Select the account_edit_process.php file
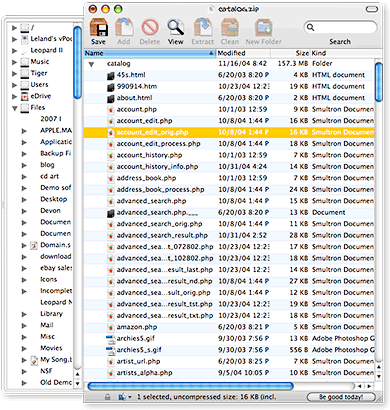 pyautogui.click(x=158, y=144)
